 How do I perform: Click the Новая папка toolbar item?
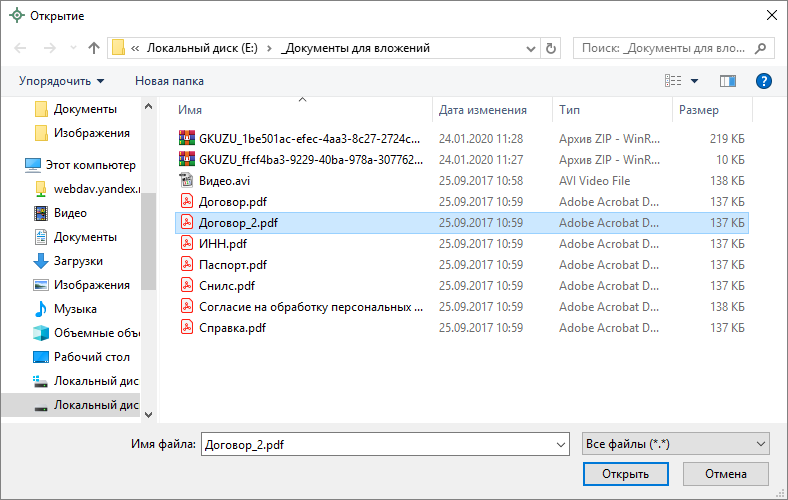tap(169, 80)
